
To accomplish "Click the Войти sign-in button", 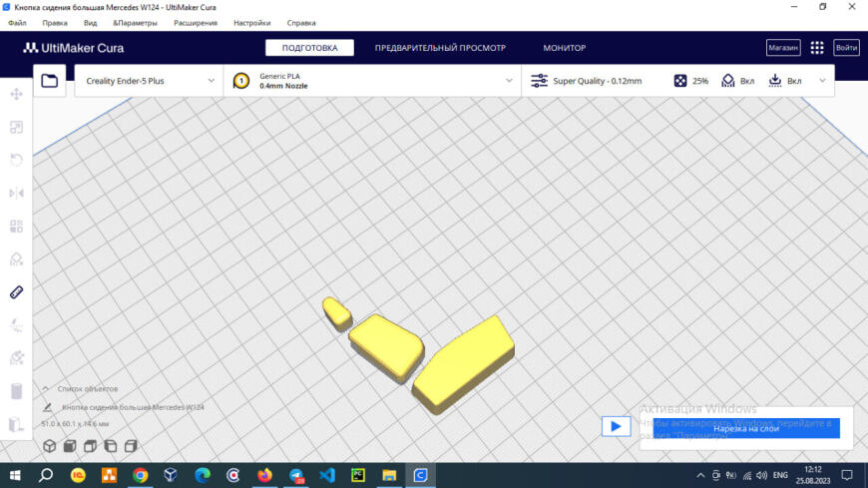I will tap(846, 48).
